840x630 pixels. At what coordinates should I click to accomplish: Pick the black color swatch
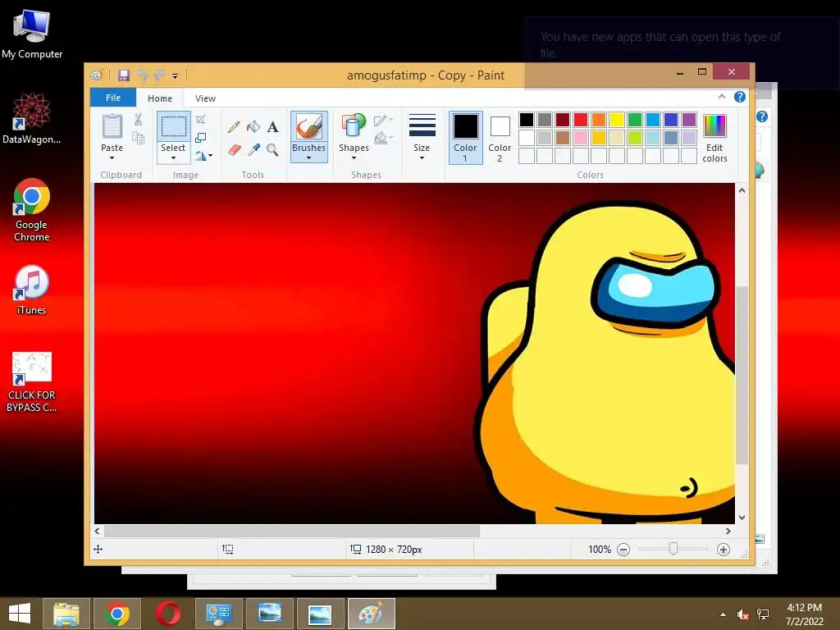tap(527, 120)
